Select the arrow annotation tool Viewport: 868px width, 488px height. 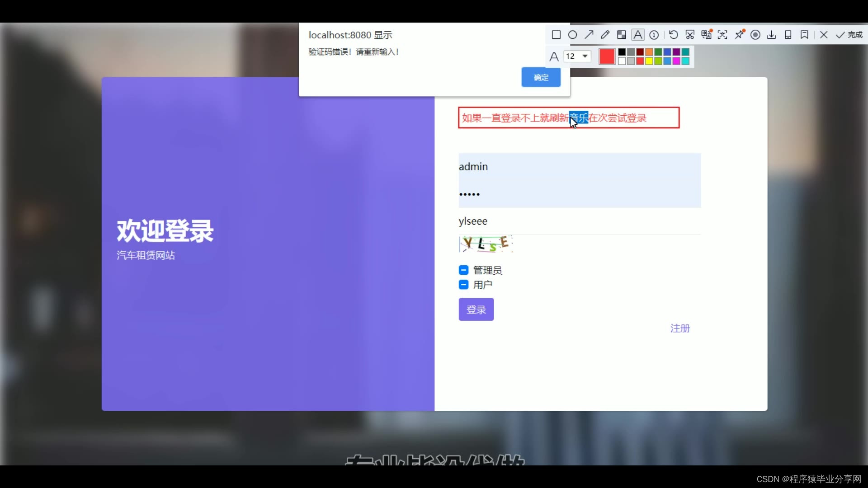tap(589, 35)
